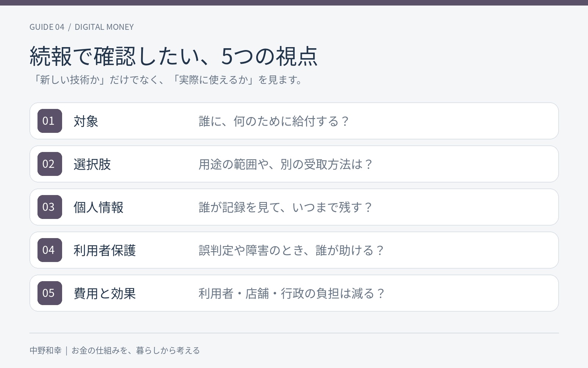Select the 個人情報 label
This screenshot has height=368, width=588.
(x=98, y=207)
